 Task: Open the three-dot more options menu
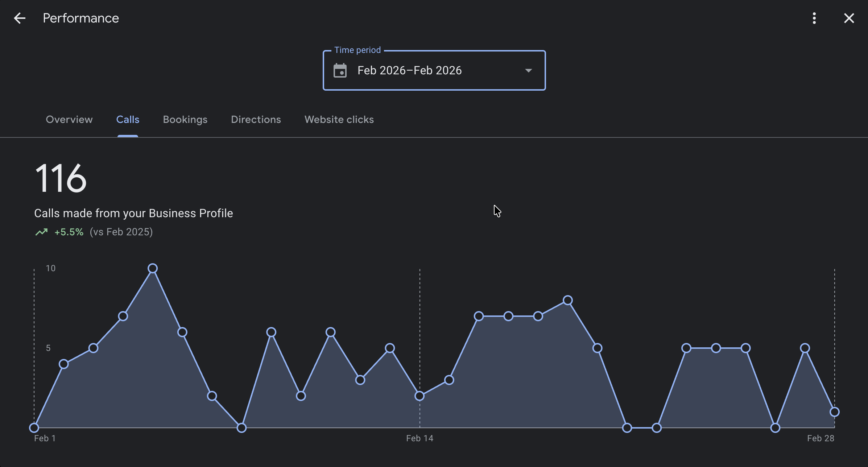pos(814,18)
